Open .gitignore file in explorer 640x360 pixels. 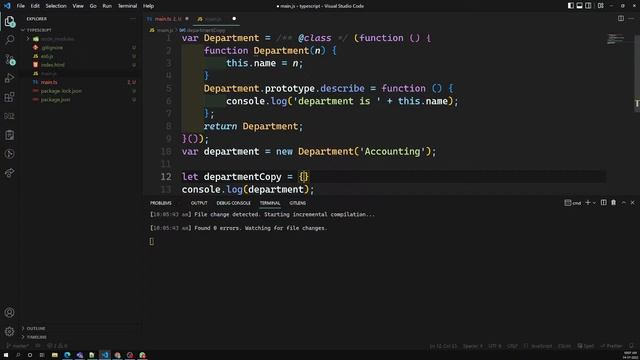click(x=81, y=48)
